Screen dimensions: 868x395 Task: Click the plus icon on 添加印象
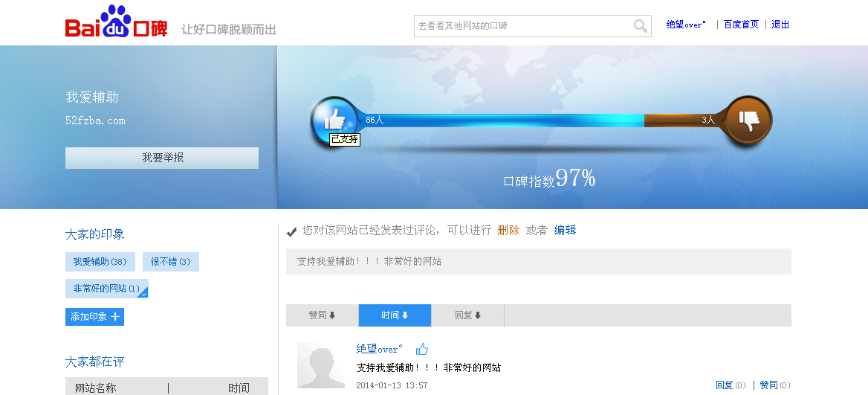[x=115, y=317]
